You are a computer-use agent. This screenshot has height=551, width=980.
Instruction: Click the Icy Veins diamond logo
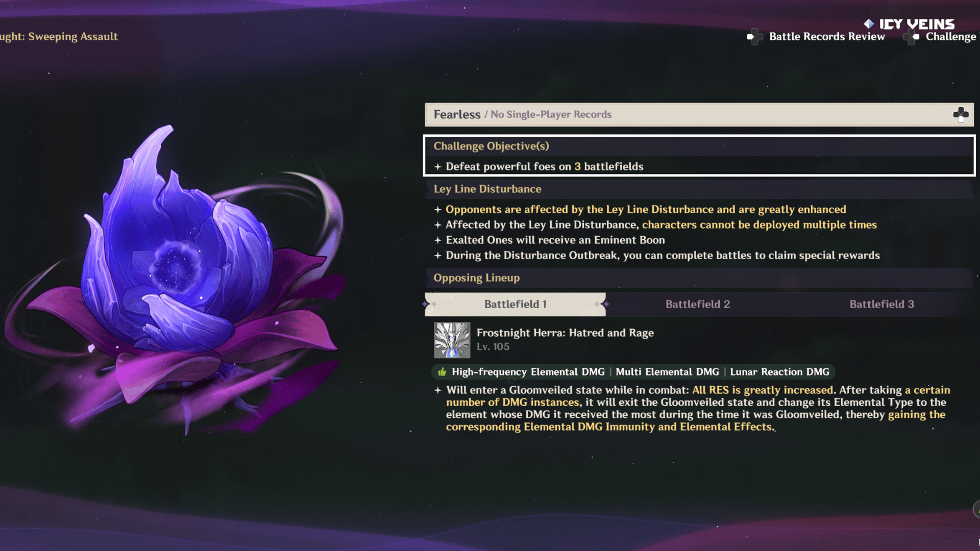pos(868,24)
